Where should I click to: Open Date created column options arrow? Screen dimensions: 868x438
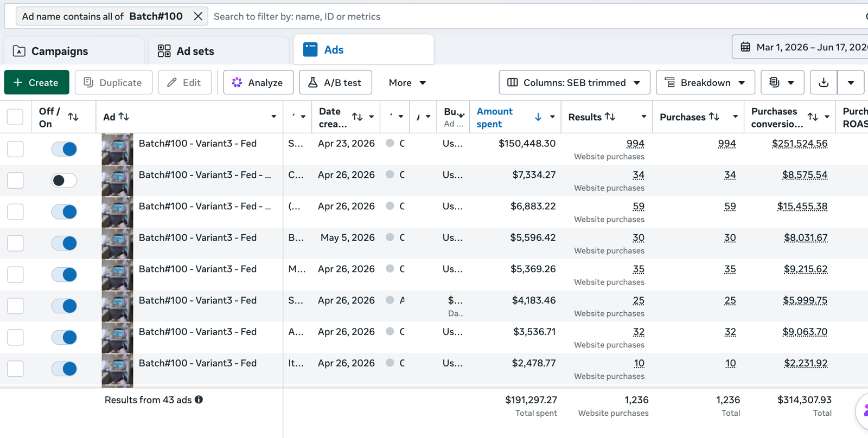(x=372, y=117)
